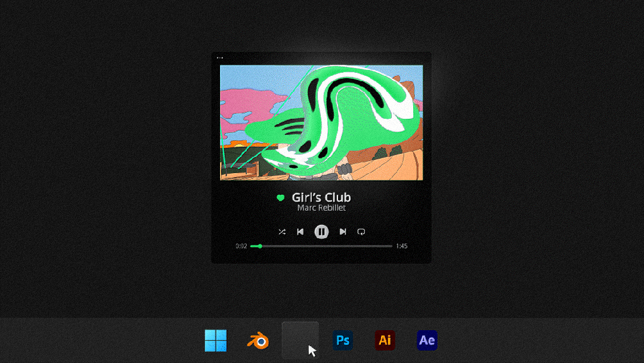Seek along the song progress bar
Image resolution: width=644 pixels, height=363 pixels.
[321, 246]
